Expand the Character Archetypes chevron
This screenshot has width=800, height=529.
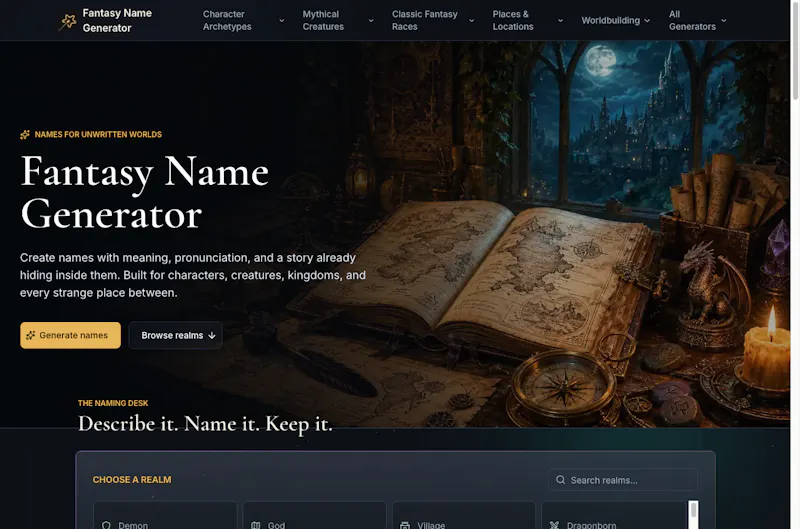[281, 20]
